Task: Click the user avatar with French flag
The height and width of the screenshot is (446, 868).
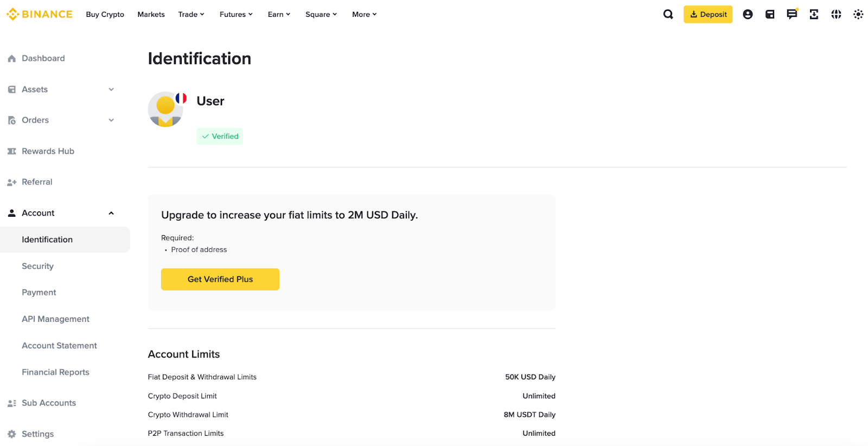Action: 165,109
